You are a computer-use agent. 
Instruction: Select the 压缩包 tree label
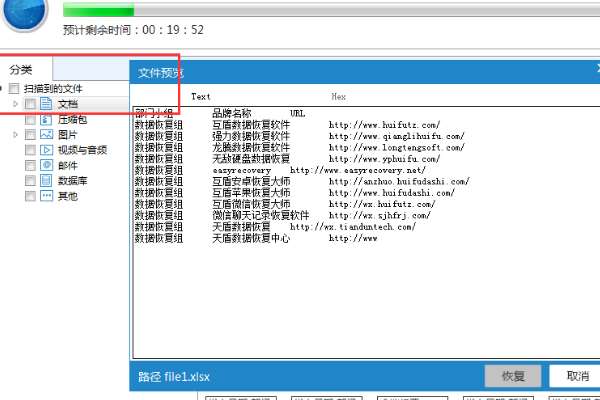[x=73, y=119]
